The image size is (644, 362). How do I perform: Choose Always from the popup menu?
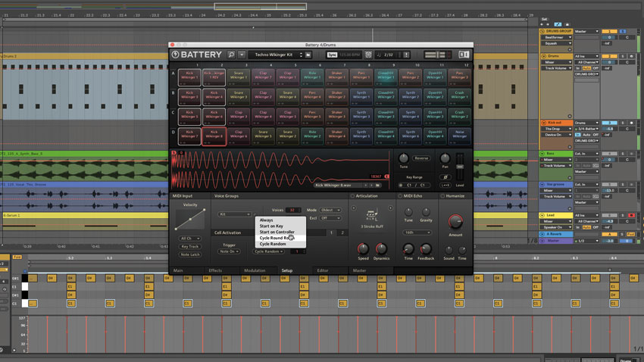(x=280, y=220)
